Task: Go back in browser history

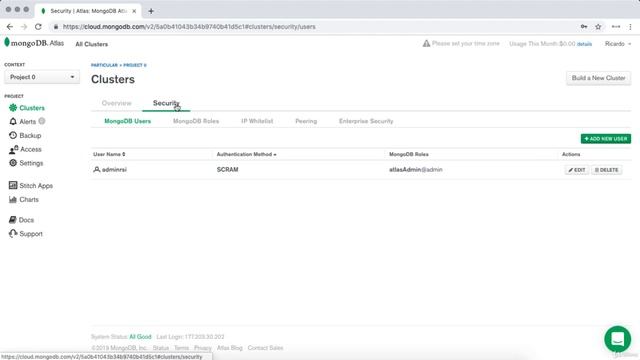Action: coord(10,27)
